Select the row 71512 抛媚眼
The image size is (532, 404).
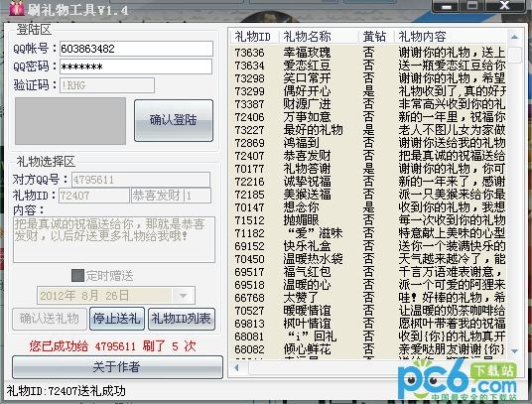368,220
